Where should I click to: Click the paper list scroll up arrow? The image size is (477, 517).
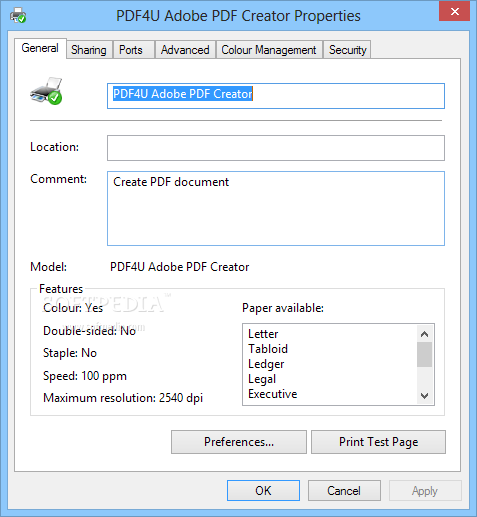click(x=424, y=334)
